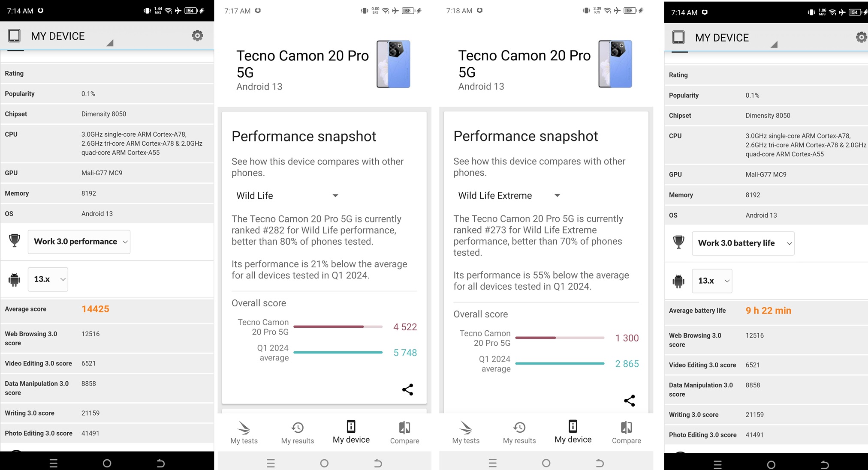The height and width of the screenshot is (470, 868).
Task: Tap Web Browsing 3.0 score 12516 in left screen
Action: click(107, 338)
